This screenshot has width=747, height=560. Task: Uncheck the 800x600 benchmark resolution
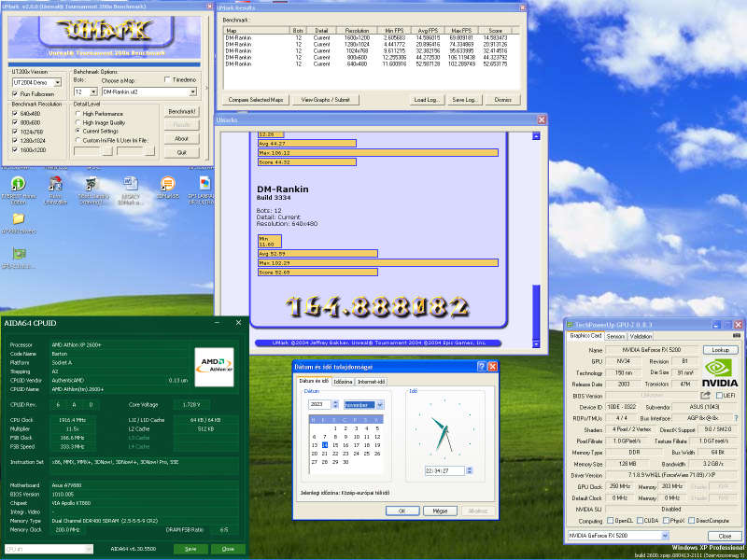[x=15, y=122]
